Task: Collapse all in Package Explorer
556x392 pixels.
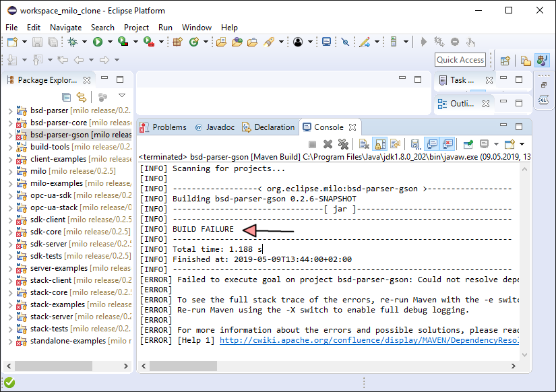Action: tap(66, 97)
